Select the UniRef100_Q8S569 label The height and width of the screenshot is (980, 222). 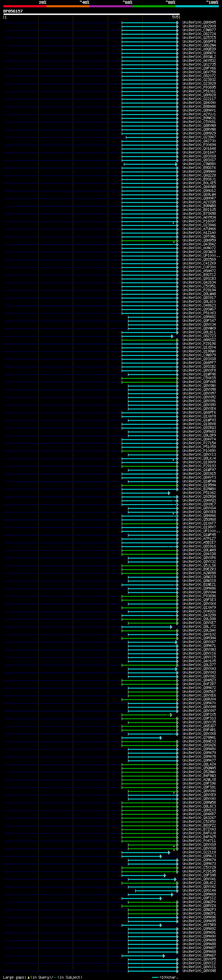(199, 259)
